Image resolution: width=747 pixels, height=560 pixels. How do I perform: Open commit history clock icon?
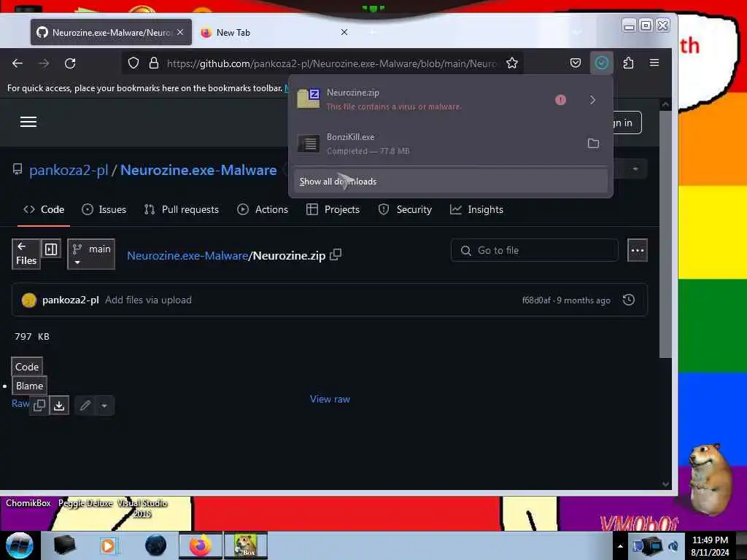click(x=628, y=300)
